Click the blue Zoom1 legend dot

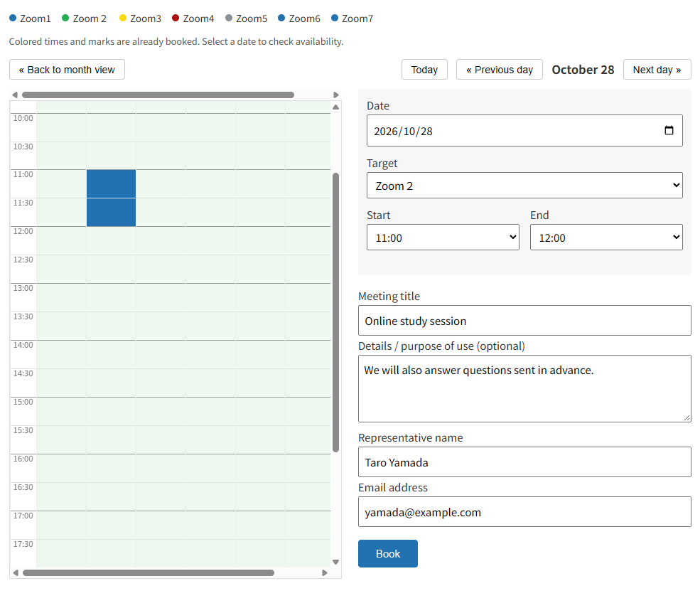(13, 18)
